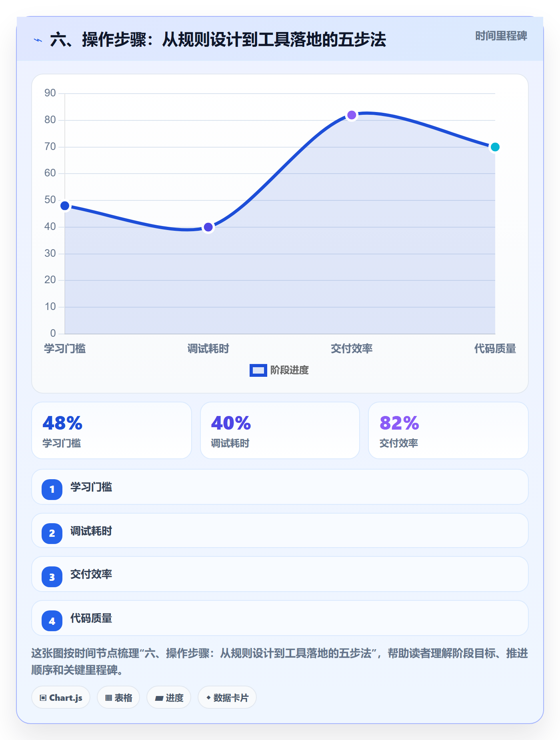Open the 48% 学习门槛 stat card

tap(112, 430)
